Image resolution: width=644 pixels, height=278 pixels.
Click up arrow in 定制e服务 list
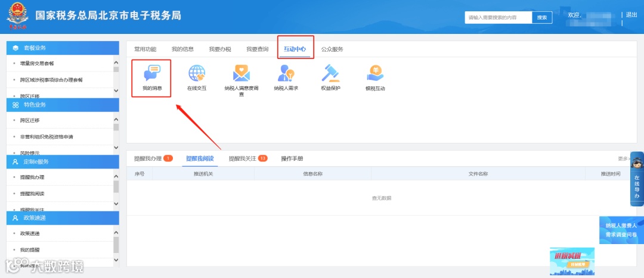tap(116, 176)
